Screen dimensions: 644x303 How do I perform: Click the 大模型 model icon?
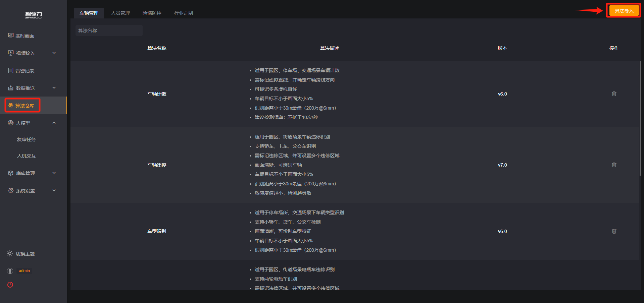click(11, 123)
